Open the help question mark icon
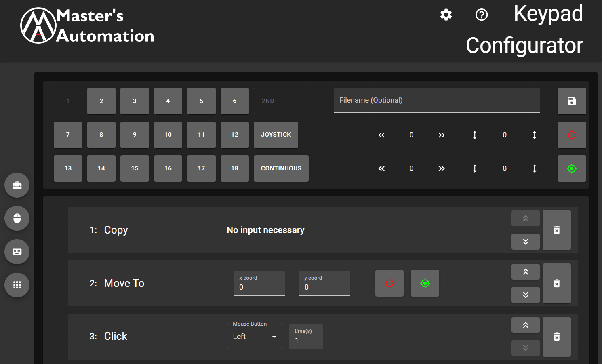Screen dimensions: 602x364 click(x=482, y=15)
